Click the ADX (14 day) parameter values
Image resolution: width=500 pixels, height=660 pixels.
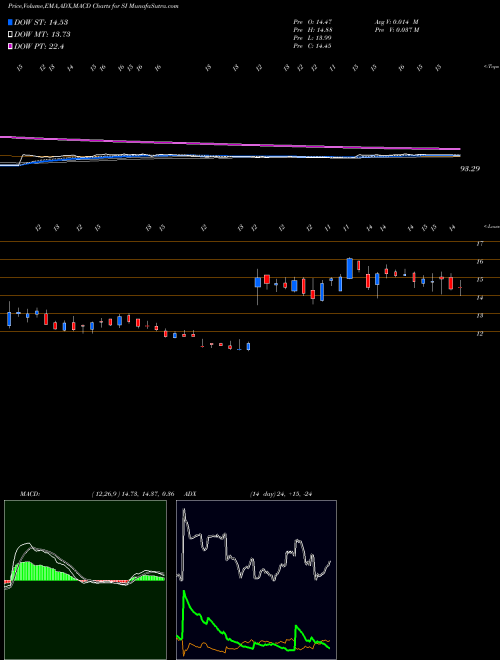(280, 494)
